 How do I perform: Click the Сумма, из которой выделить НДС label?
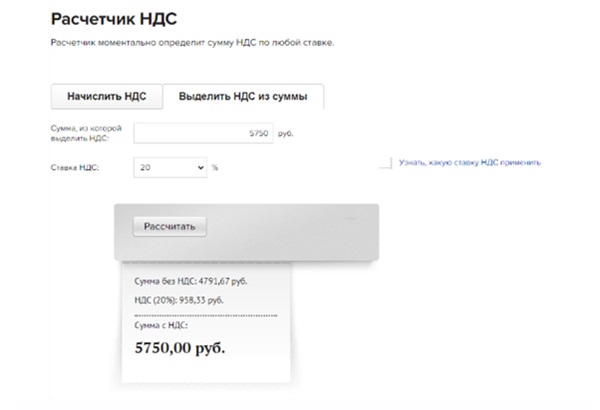(x=84, y=133)
